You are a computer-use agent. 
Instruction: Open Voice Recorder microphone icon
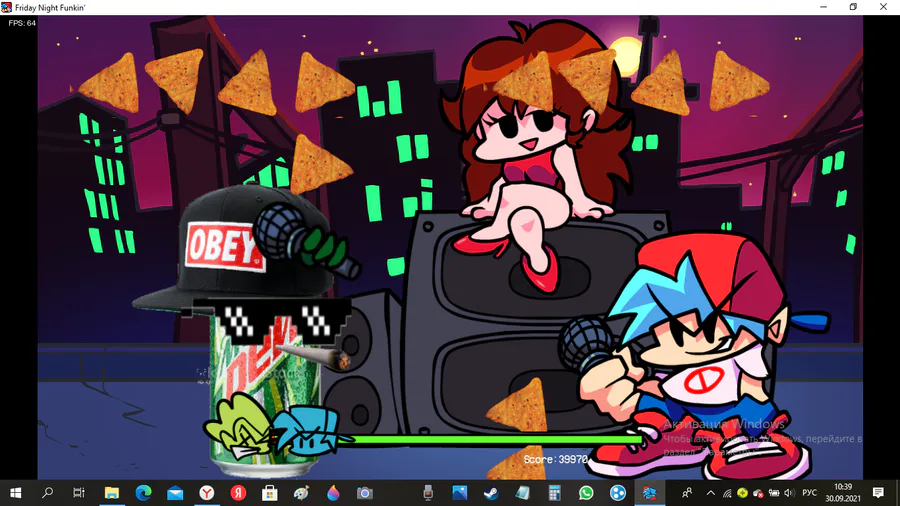point(428,493)
